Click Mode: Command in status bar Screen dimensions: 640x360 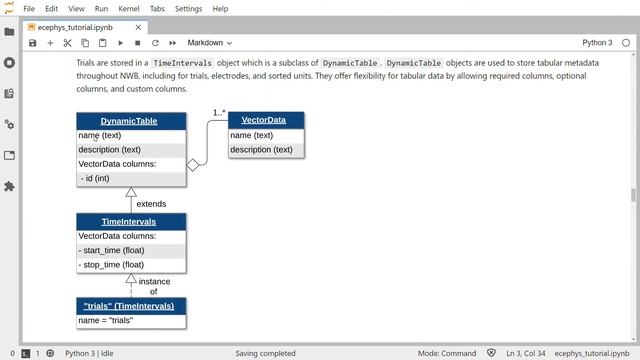click(x=447, y=353)
